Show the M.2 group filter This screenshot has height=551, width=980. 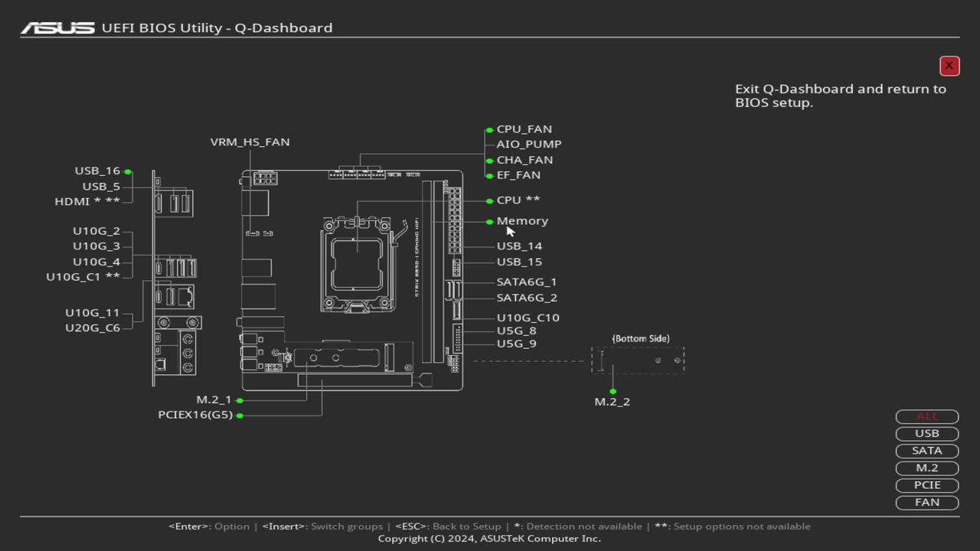(927, 468)
